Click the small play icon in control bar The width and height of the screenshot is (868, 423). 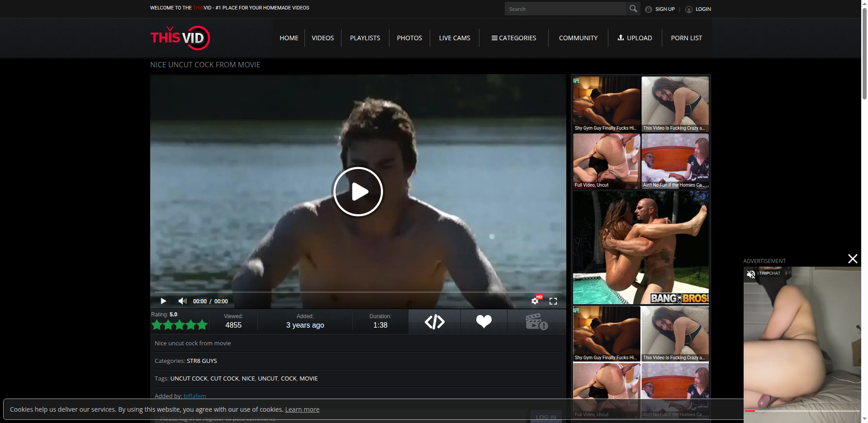tap(163, 301)
